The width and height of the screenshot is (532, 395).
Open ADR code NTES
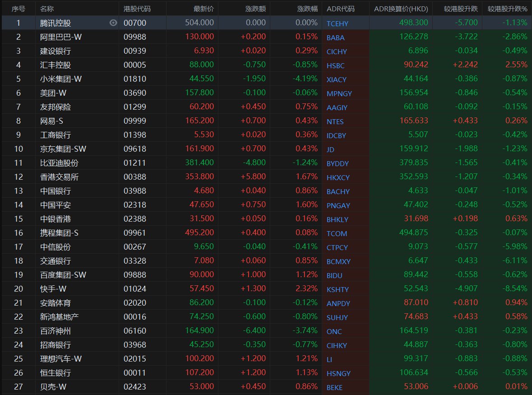pos(335,121)
